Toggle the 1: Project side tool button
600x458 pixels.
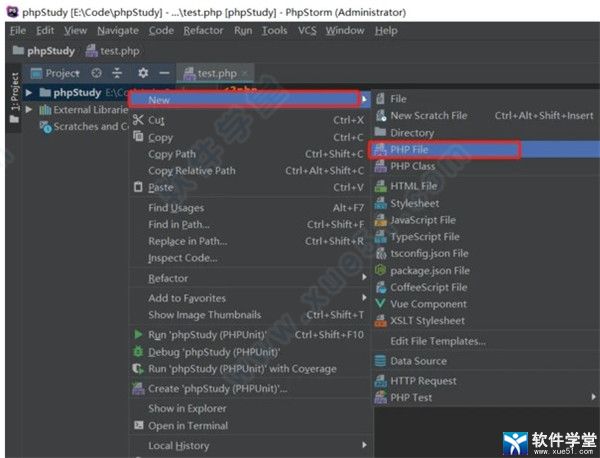pos(14,98)
